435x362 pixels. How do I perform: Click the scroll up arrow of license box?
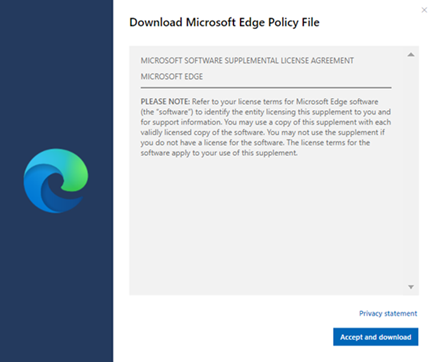pos(411,55)
